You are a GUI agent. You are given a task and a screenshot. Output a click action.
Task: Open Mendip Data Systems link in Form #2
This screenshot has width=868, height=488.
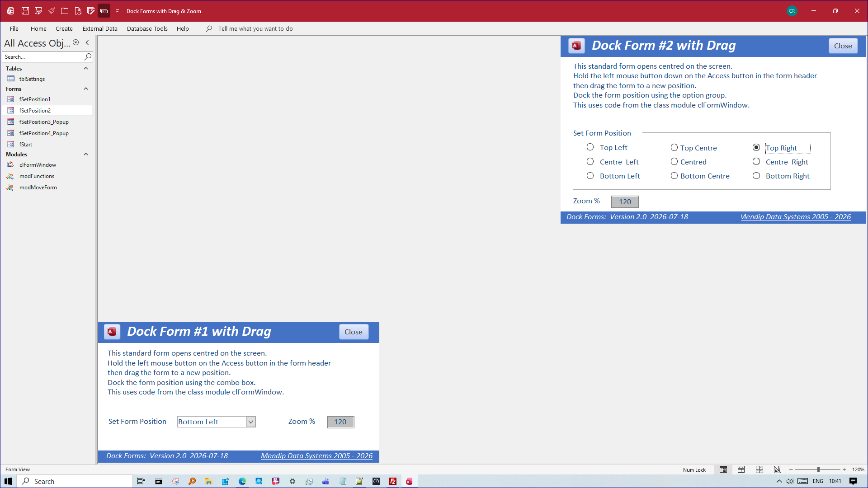[795, 217]
